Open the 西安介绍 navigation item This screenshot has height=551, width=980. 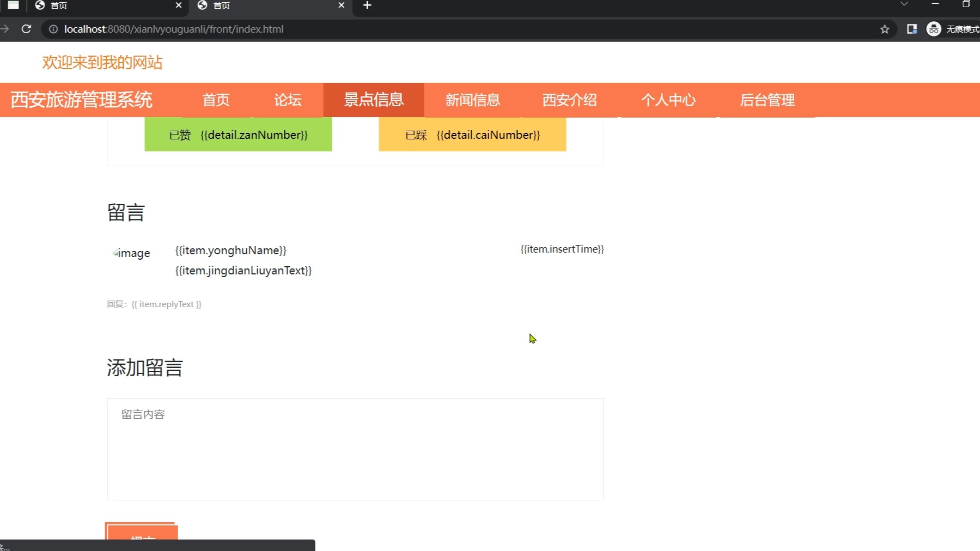pyautogui.click(x=570, y=100)
